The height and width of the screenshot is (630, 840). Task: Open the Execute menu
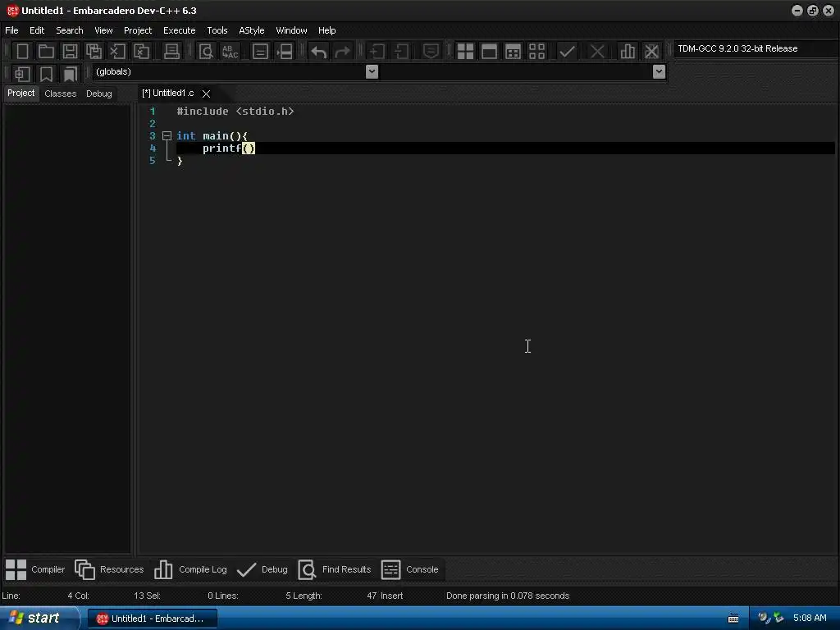[x=180, y=30]
